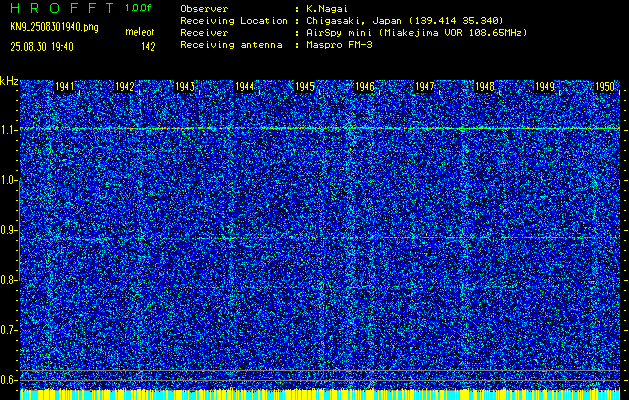Click the observer name K.Nagai
Screen dimensions: 629x400
(327, 8)
